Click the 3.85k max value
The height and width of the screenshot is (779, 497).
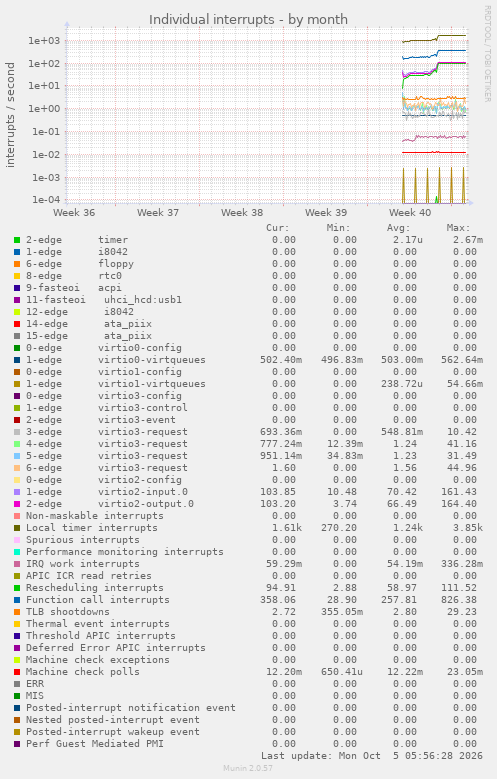(468, 528)
